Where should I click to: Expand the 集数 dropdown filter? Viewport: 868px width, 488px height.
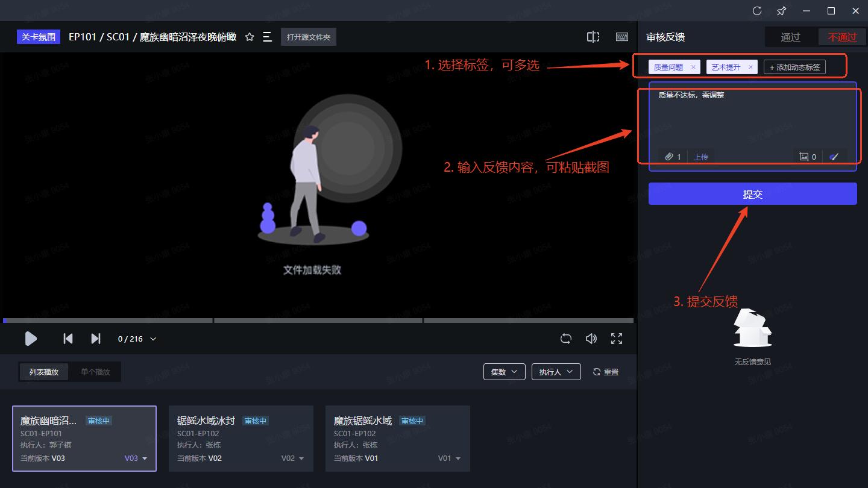tap(504, 372)
